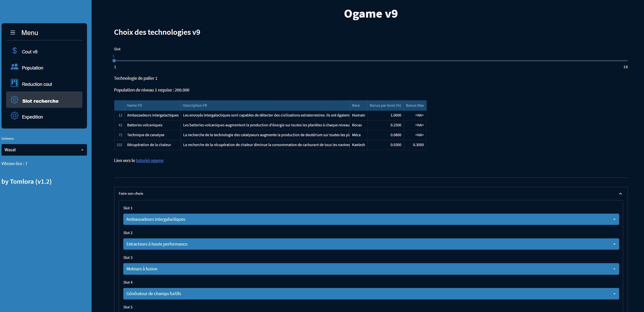Click the 0.0800 bonus value cell
Screen dimensions: 644x312
(386, 135)
